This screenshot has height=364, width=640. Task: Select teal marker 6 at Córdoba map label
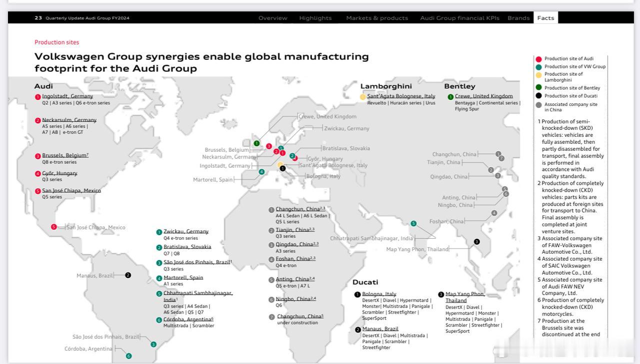point(128,356)
